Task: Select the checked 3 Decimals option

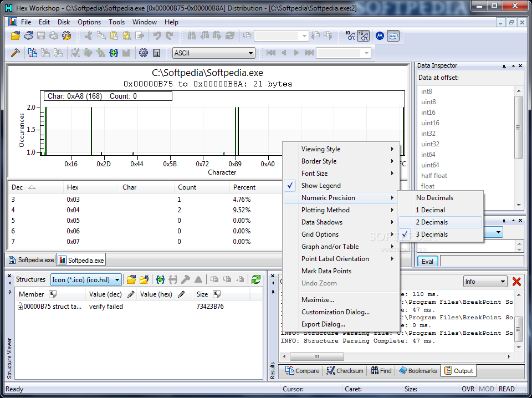Action: pos(441,234)
